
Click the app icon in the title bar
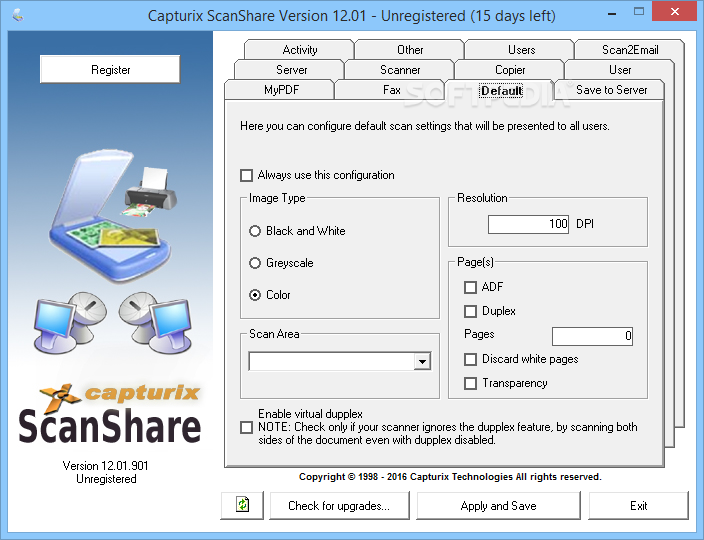point(18,16)
